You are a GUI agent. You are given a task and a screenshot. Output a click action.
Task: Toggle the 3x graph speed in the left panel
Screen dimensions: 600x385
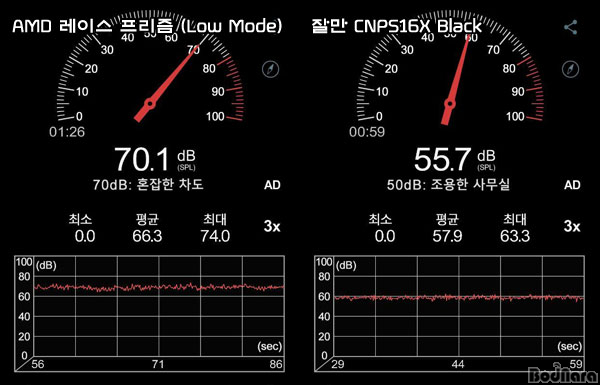tap(272, 227)
